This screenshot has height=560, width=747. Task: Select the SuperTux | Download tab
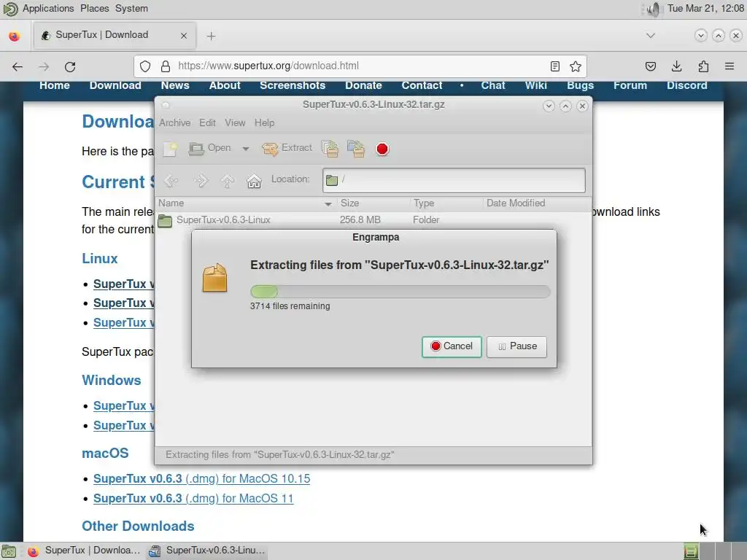tap(115, 35)
